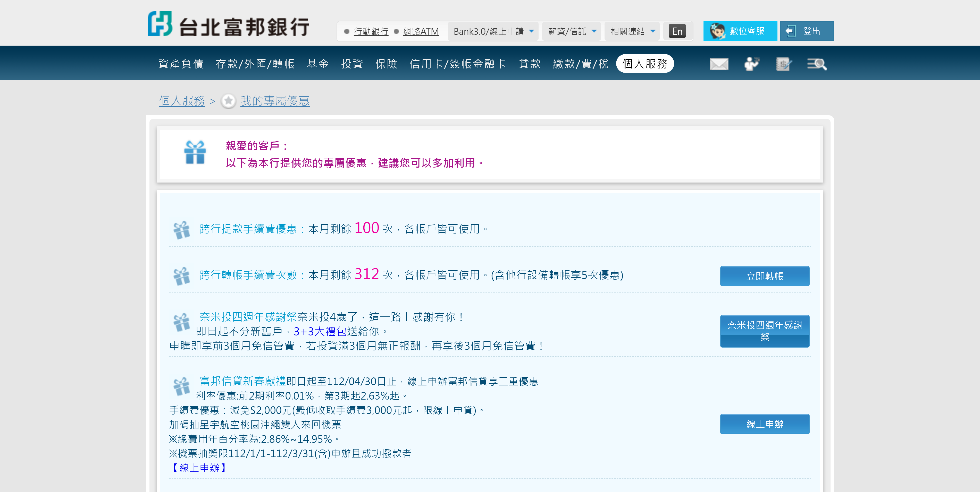Click the 立即轉帳 button
Screen dimensions: 980x492
click(x=765, y=276)
